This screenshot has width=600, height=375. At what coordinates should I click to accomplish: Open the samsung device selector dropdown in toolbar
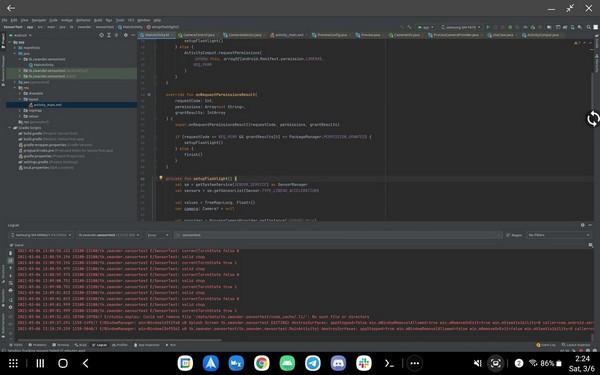460,27
